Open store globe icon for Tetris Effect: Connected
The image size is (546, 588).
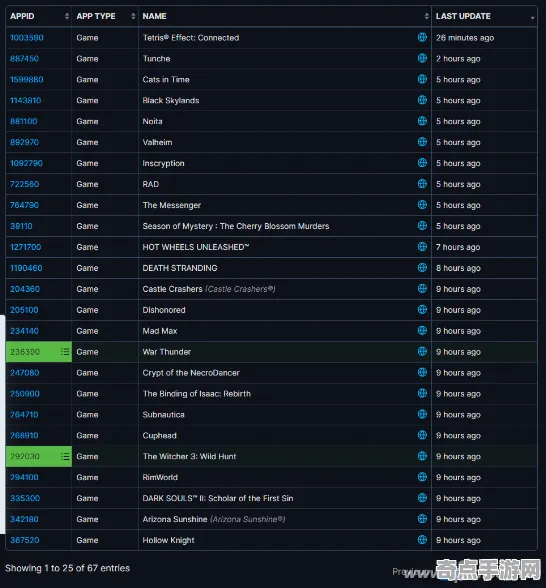pyautogui.click(x=422, y=37)
